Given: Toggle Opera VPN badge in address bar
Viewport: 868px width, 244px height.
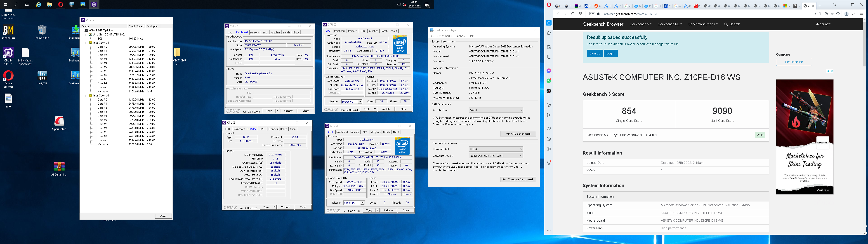Looking at the screenshot, I should click(x=592, y=14).
